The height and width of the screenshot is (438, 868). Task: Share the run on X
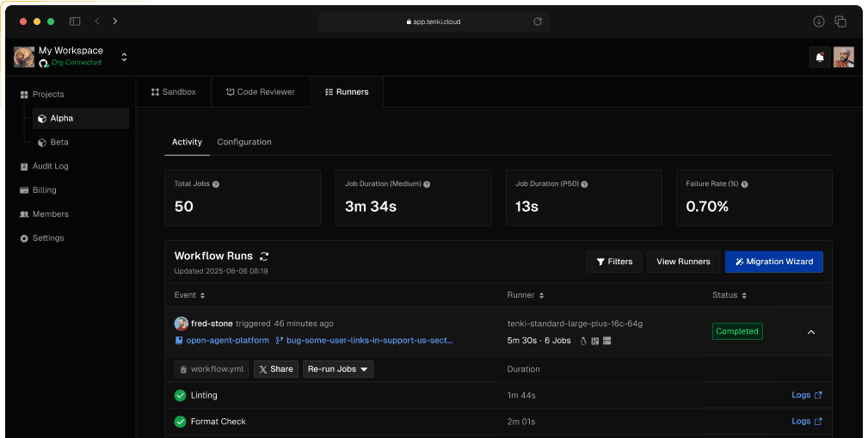coord(276,369)
